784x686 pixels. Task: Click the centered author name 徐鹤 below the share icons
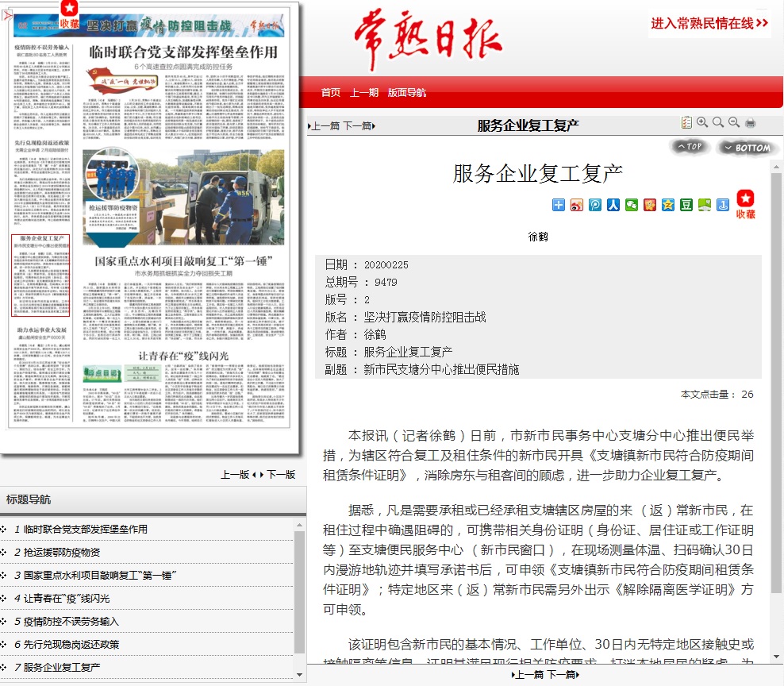coord(538,237)
